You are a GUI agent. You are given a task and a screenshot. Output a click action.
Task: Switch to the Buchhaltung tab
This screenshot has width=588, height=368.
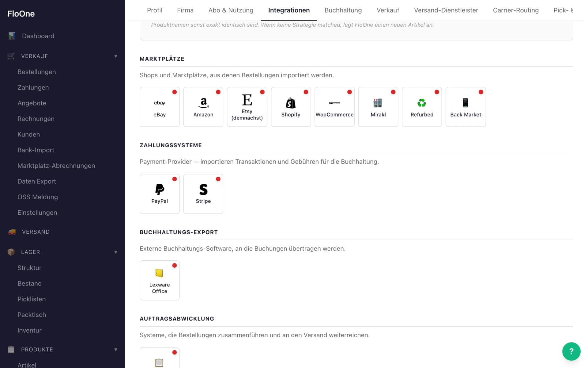343,10
